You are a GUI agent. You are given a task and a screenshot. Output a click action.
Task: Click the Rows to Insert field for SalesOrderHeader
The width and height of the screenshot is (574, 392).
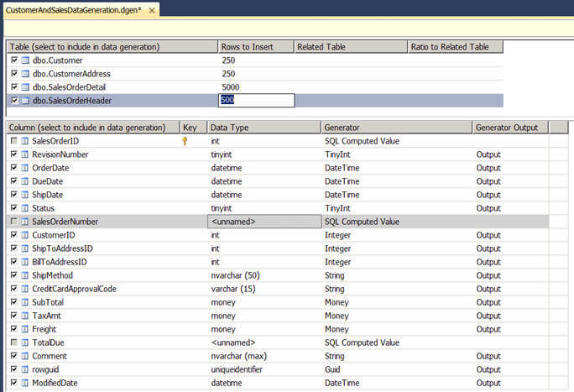256,101
